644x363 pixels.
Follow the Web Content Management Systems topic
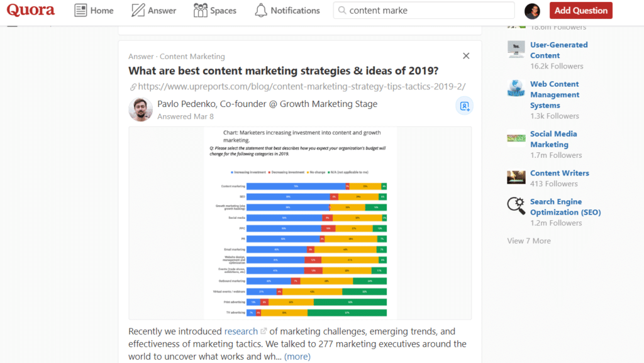coord(555,94)
